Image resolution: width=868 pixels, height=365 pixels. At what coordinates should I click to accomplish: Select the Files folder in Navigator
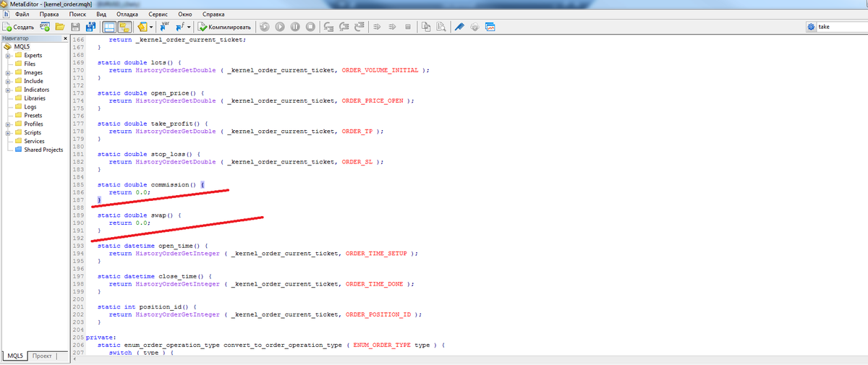pos(30,64)
